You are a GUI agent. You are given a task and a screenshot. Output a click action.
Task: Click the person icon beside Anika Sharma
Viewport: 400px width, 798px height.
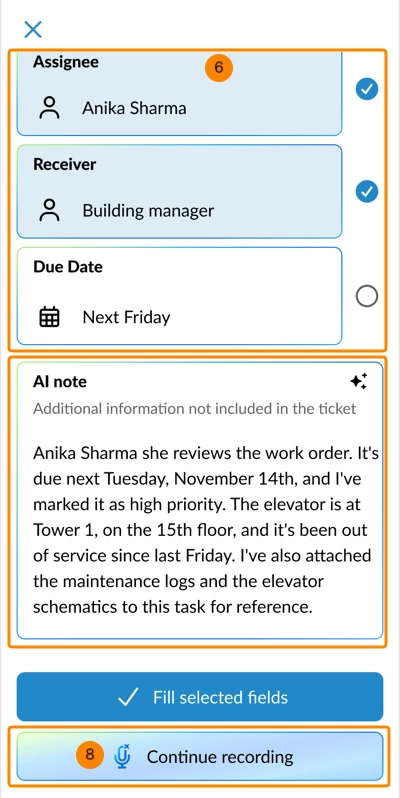click(49, 108)
